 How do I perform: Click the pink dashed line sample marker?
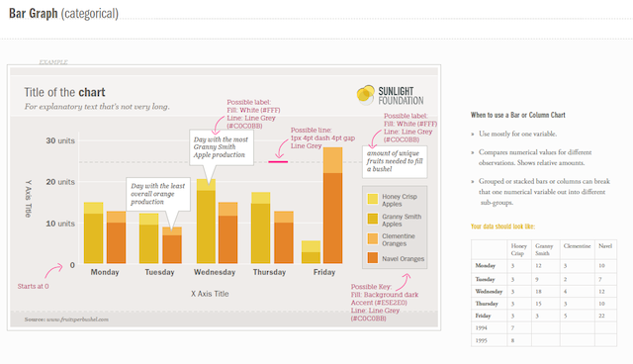tap(278, 162)
